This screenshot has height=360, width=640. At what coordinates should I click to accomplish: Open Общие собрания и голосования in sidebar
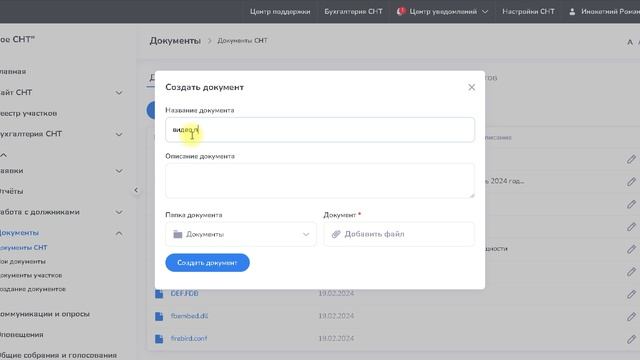(58, 356)
